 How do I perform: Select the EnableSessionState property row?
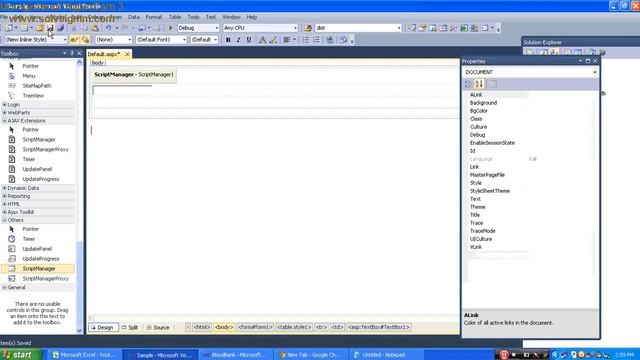[x=531, y=143]
